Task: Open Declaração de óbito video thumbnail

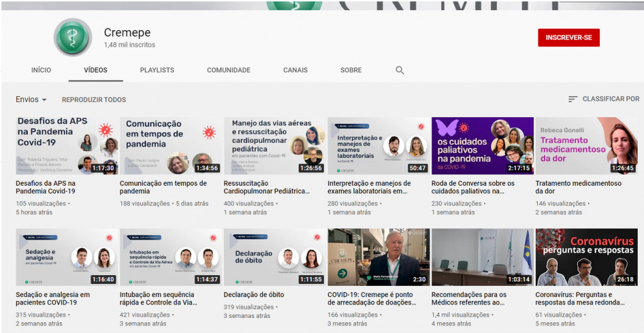Action: coord(275,257)
